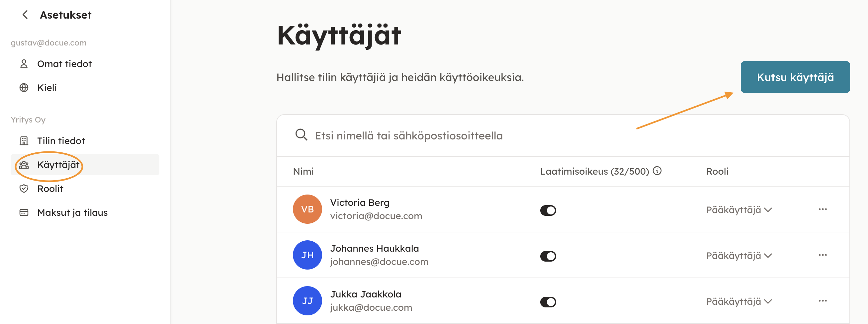Select Kieli language settings
The image size is (868, 324).
[x=47, y=88]
